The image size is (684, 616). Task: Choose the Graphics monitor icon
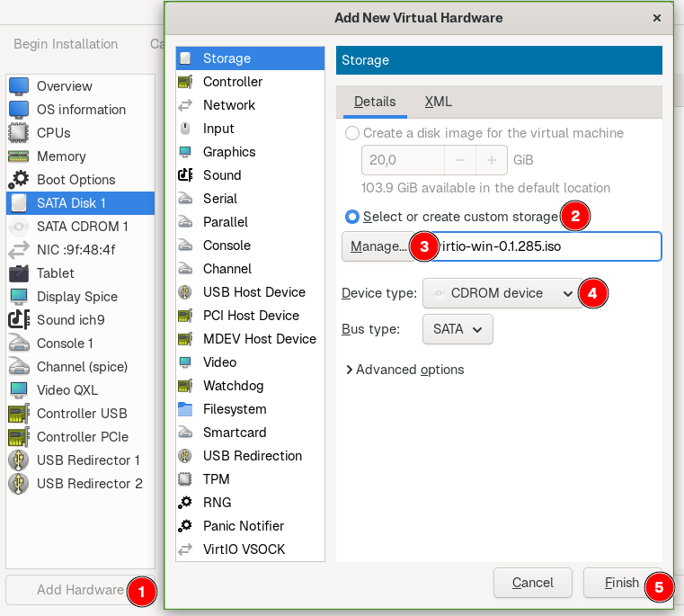click(x=185, y=152)
